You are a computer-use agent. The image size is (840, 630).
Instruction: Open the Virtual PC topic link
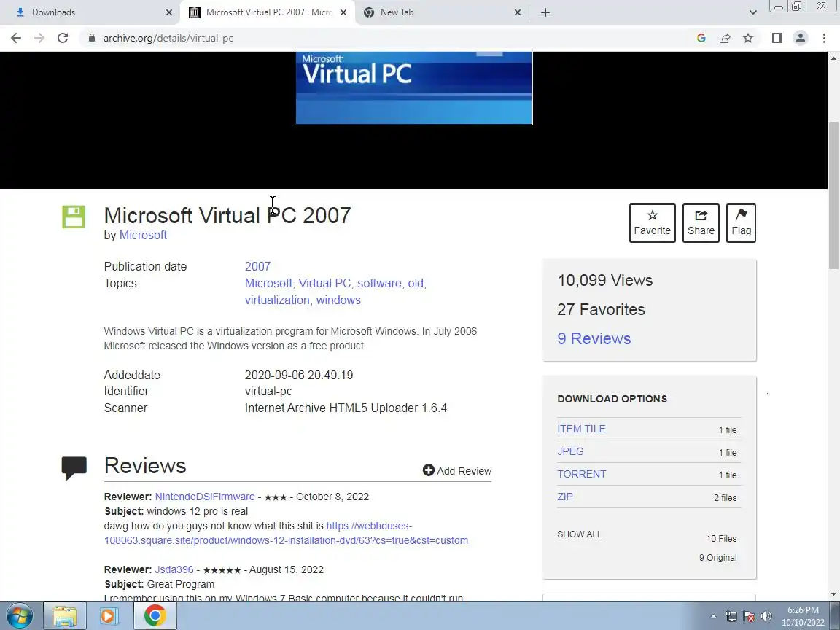(324, 284)
